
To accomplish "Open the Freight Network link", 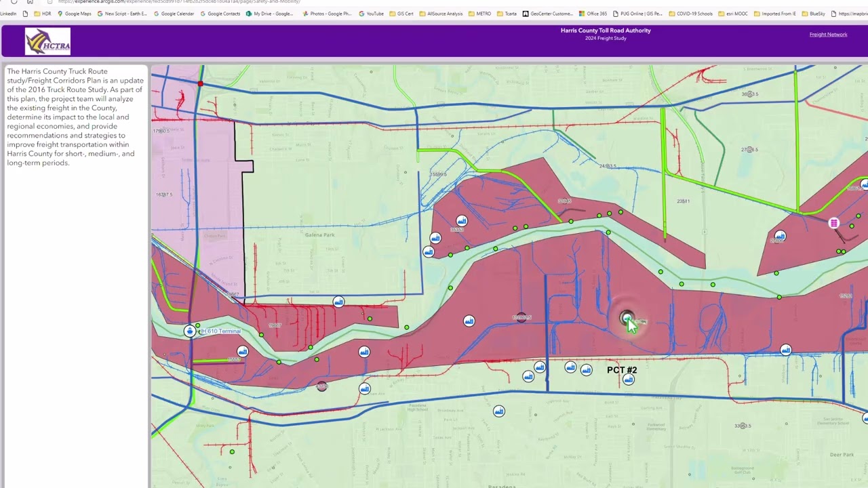I will click(x=828, y=35).
